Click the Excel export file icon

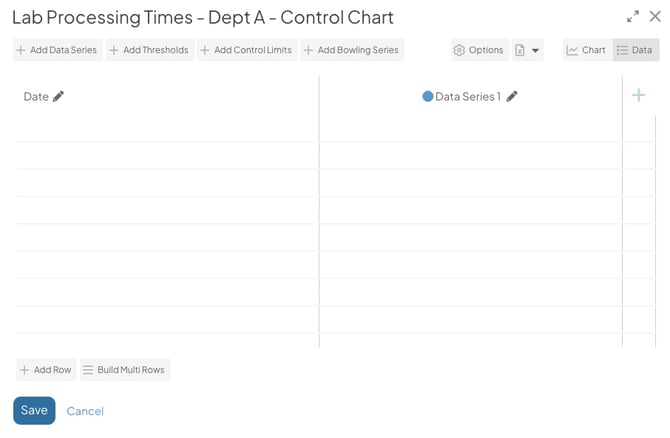pos(520,50)
